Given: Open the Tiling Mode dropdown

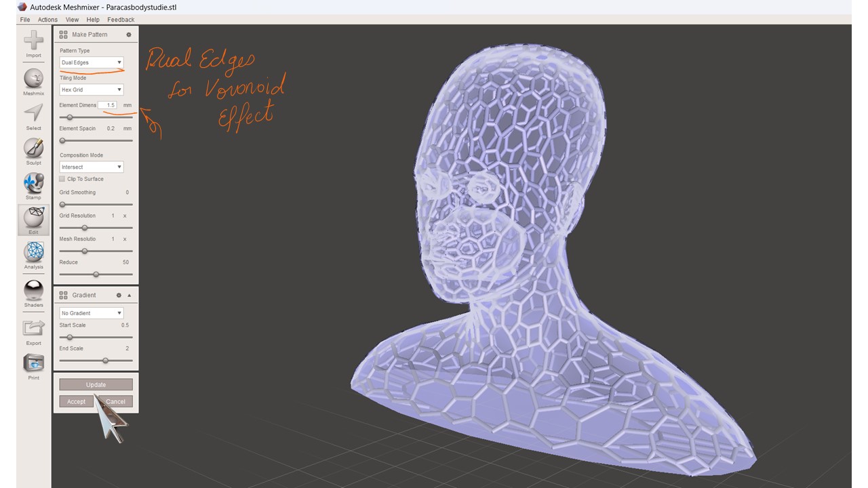Looking at the screenshot, I should (92, 89).
